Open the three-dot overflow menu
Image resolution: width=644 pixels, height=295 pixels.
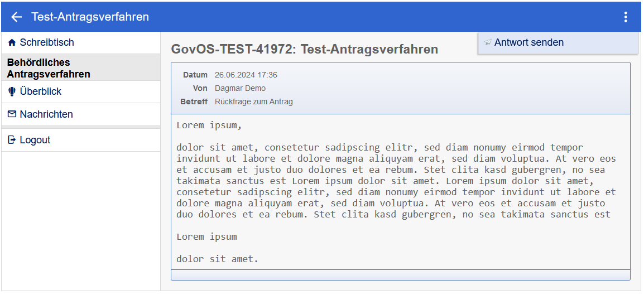pos(626,17)
